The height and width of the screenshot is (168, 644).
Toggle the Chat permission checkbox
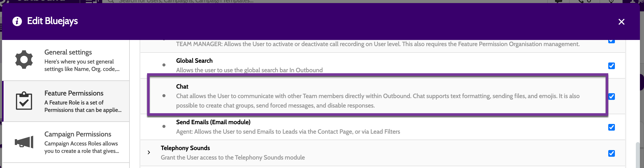(x=611, y=97)
